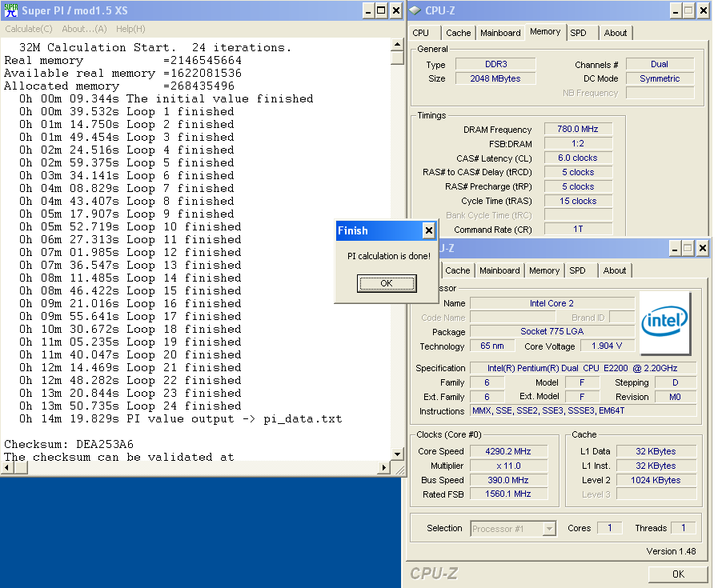Click the processor Name field Intel Core 2
The height and width of the screenshot is (588, 718).
[x=552, y=303]
